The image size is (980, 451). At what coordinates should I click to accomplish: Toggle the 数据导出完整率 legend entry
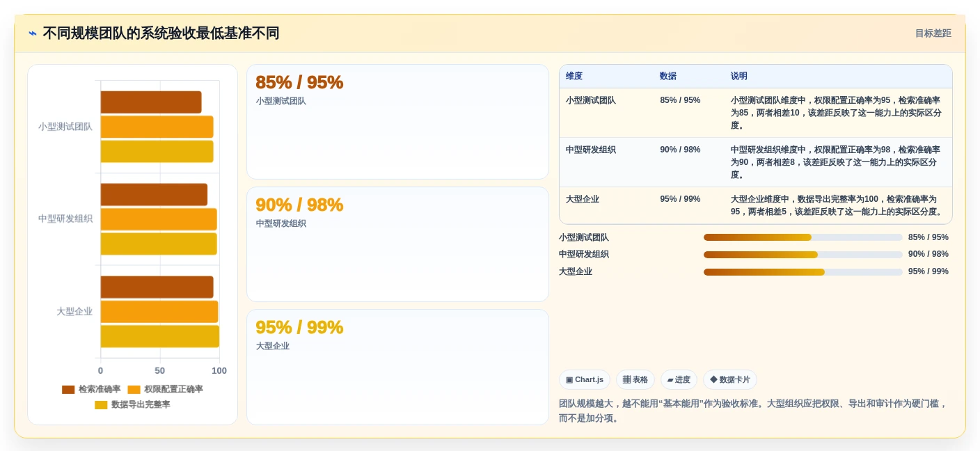132,404
